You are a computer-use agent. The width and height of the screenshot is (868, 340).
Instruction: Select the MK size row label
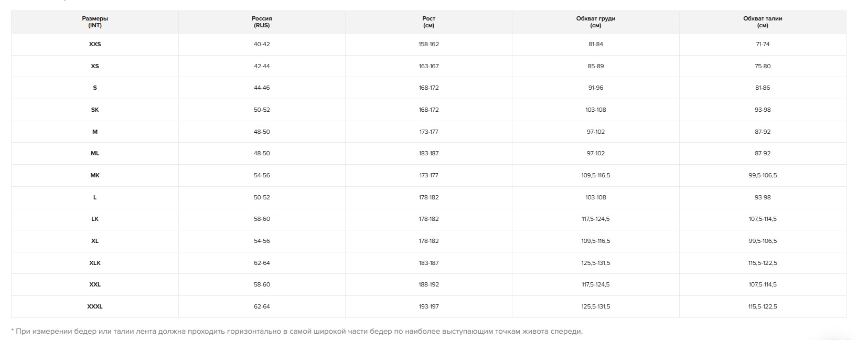tap(95, 176)
